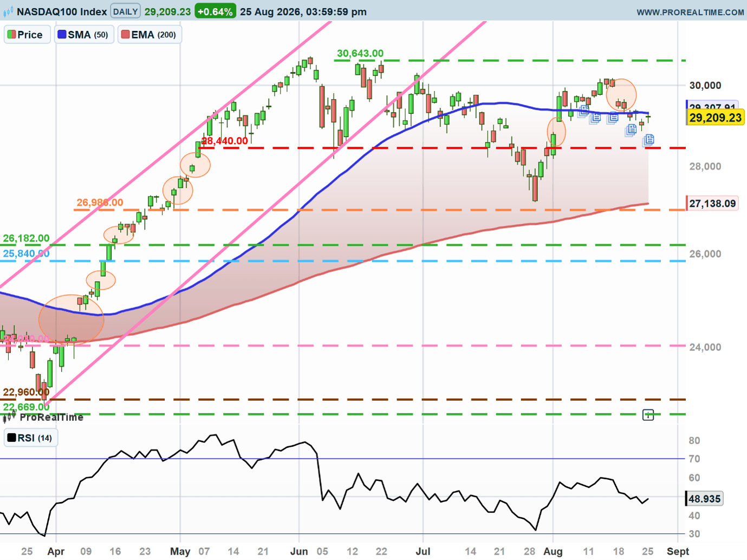This screenshot has width=747, height=560.
Task: Click the 30 level on the RSI axis
Action: pyautogui.click(x=694, y=534)
